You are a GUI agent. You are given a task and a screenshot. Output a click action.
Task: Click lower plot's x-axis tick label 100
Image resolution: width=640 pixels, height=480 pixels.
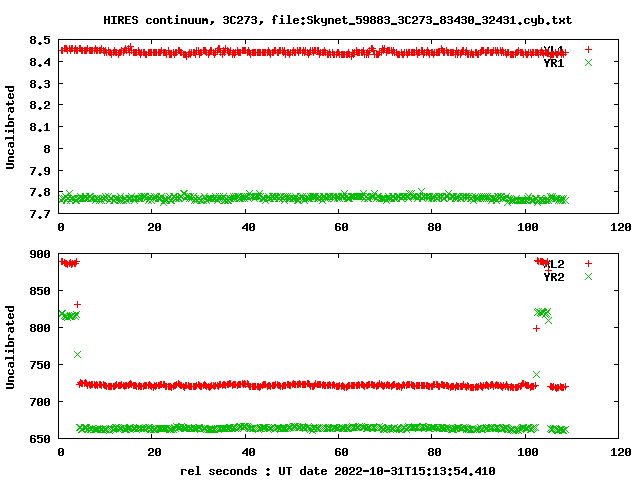click(x=527, y=452)
